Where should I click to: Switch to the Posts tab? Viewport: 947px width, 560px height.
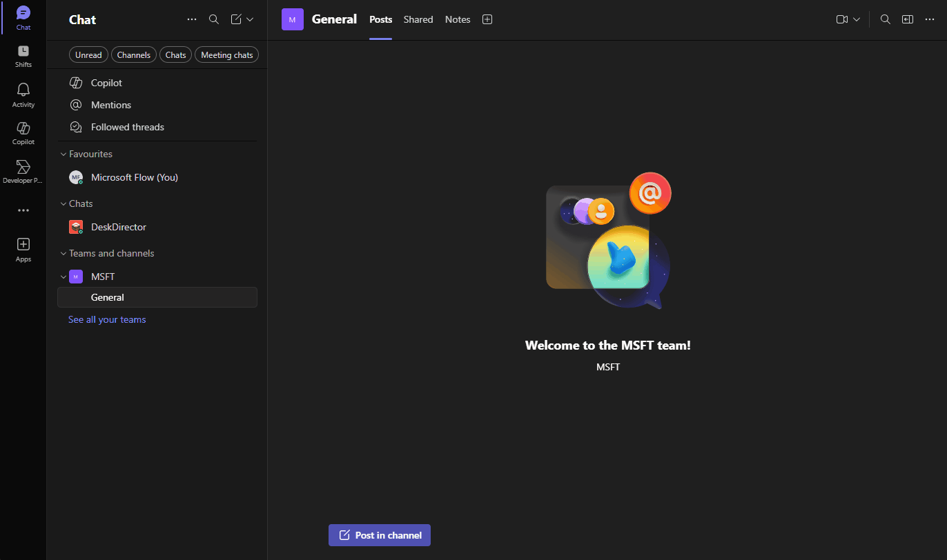click(x=380, y=19)
